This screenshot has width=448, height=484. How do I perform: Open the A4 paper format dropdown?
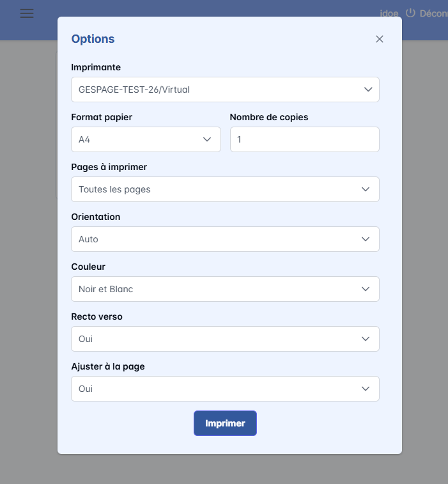(141, 139)
